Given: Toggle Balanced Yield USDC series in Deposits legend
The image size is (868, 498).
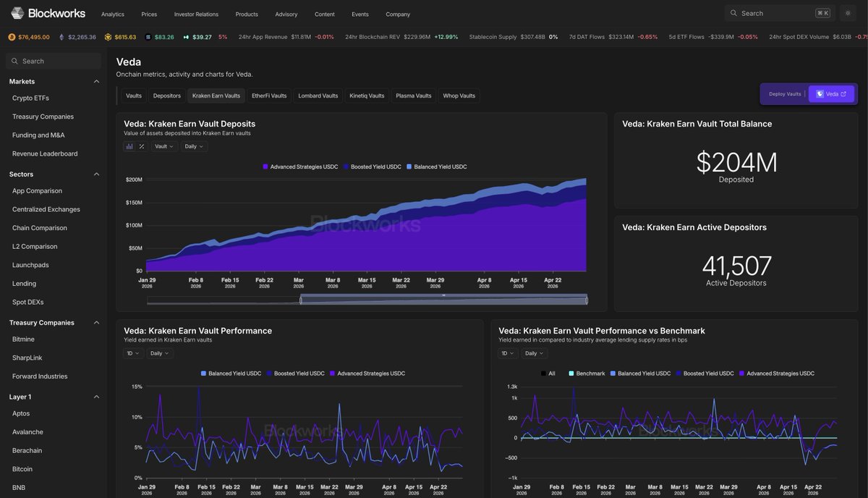Looking at the screenshot, I should 436,166.
